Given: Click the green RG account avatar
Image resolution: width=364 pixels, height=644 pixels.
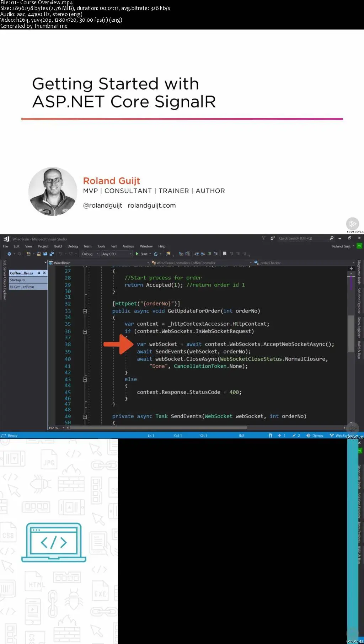Looking at the screenshot, I should tap(359, 246).
